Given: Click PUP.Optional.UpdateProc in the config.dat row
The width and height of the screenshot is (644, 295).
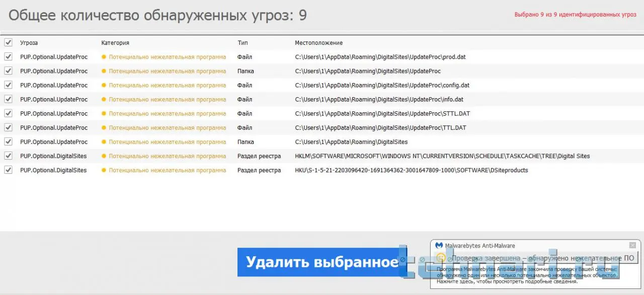Looking at the screenshot, I should click(54, 85).
